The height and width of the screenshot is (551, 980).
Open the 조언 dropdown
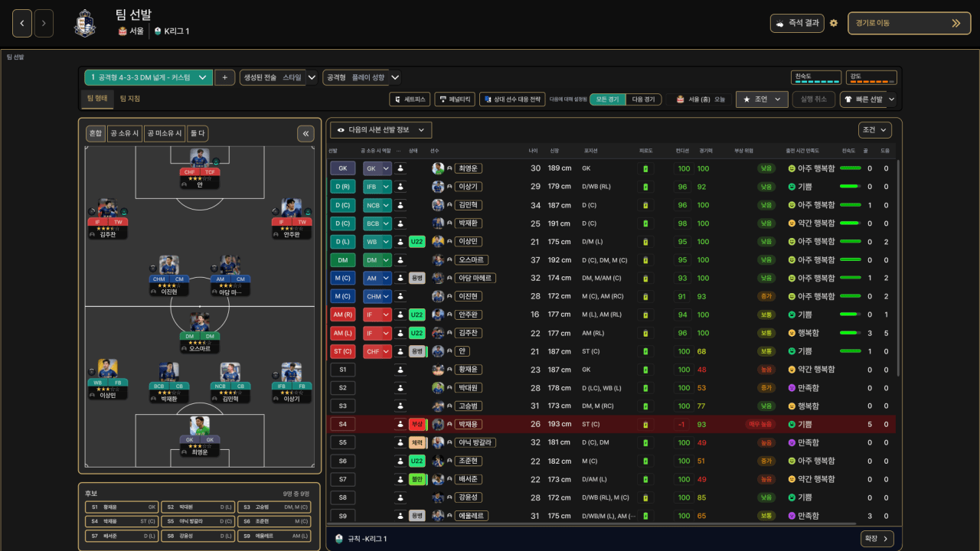point(762,99)
